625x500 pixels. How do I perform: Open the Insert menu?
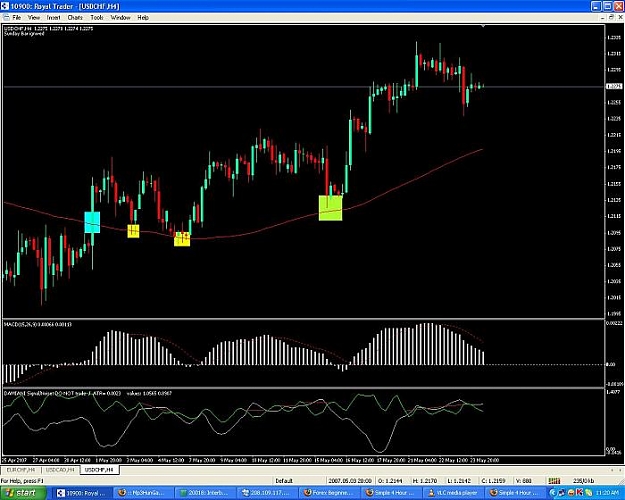point(53,18)
